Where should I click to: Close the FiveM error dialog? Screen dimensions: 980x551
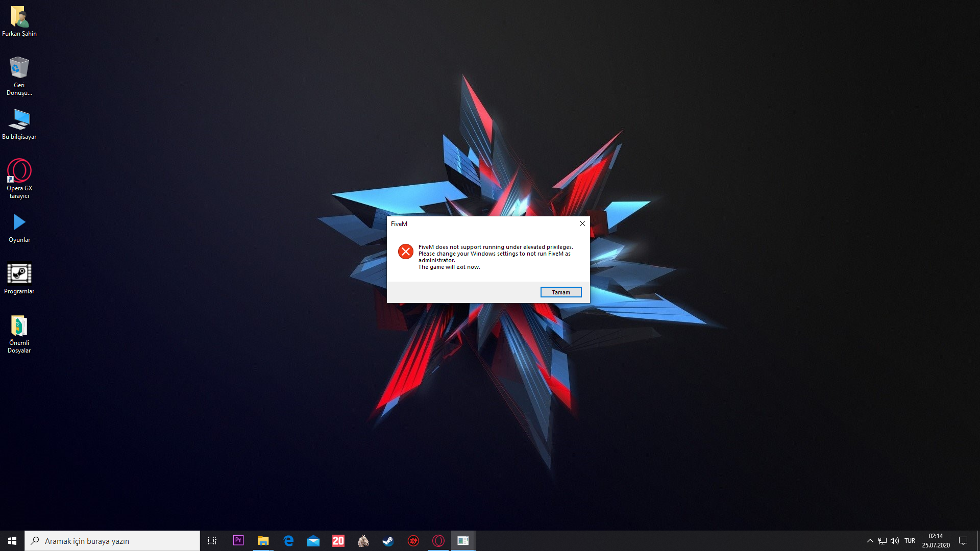point(582,223)
